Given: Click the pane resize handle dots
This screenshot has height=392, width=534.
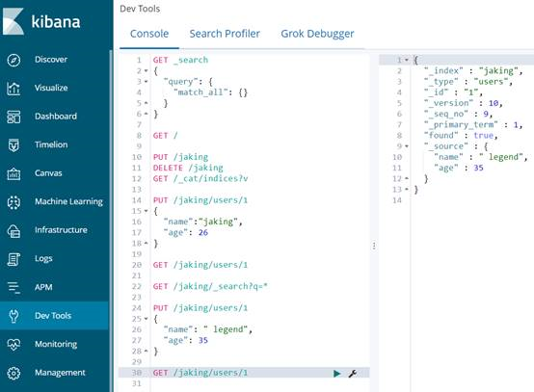Looking at the screenshot, I should coord(374,246).
